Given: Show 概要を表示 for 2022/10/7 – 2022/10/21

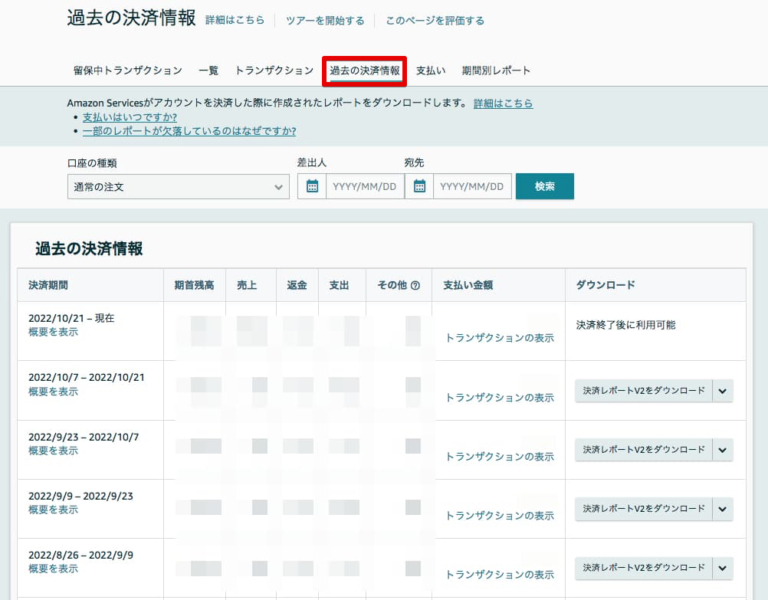Looking at the screenshot, I should pyautogui.click(x=53, y=391).
